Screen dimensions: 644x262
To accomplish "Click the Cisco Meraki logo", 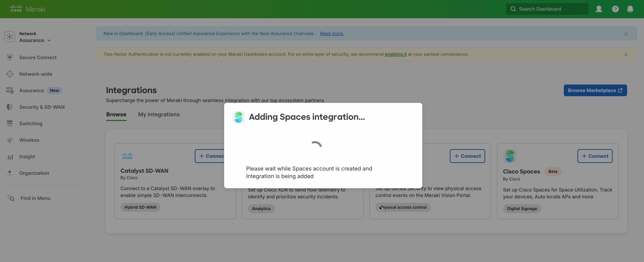I will point(27,9).
